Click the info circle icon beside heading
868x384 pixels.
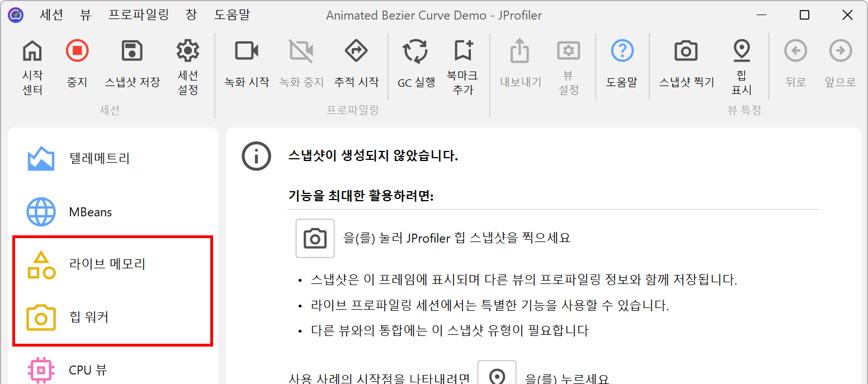point(257,156)
